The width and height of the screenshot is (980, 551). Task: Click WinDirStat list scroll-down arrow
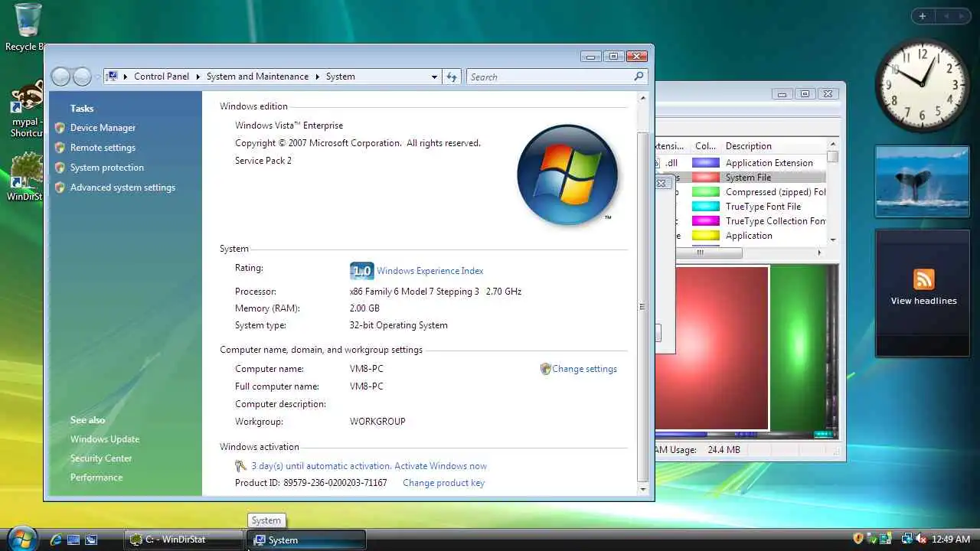tap(832, 241)
